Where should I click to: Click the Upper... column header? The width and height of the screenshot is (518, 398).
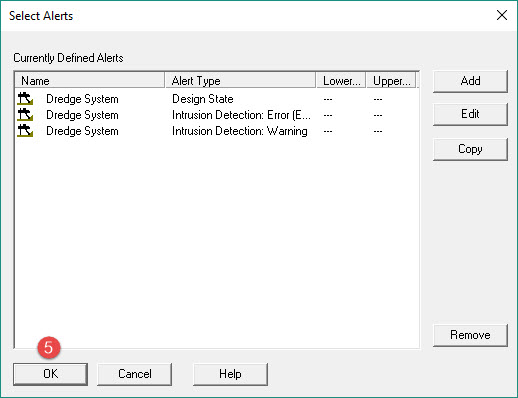[391, 81]
